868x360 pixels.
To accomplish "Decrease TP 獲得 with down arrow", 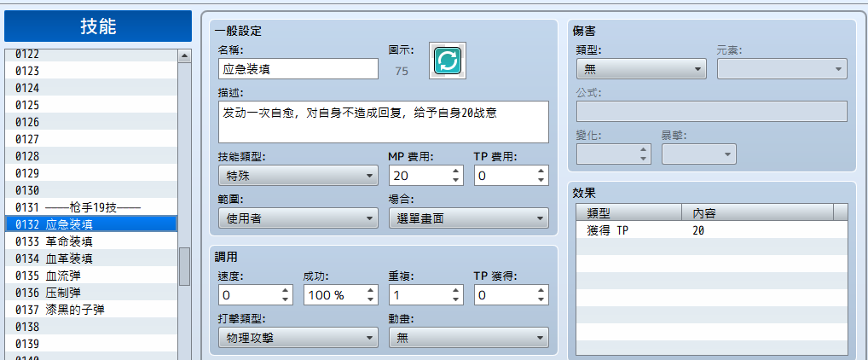I will pos(541,300).
